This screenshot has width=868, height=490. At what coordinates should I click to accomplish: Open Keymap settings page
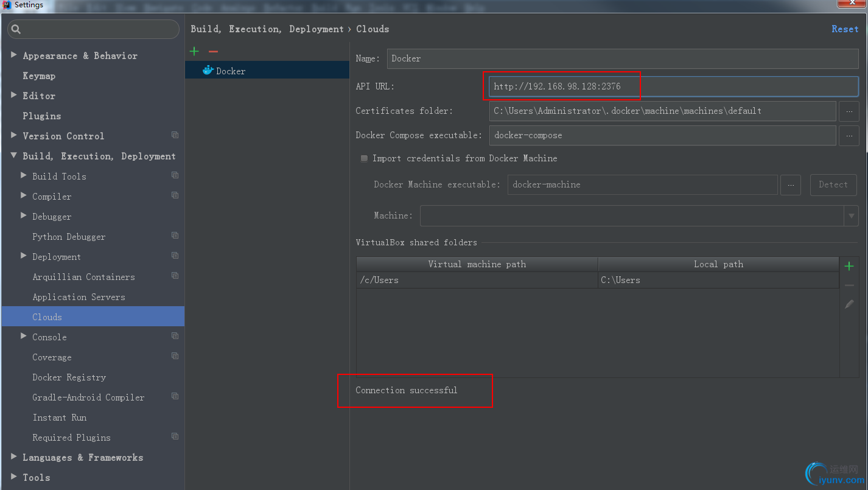(x=39, y=75)
